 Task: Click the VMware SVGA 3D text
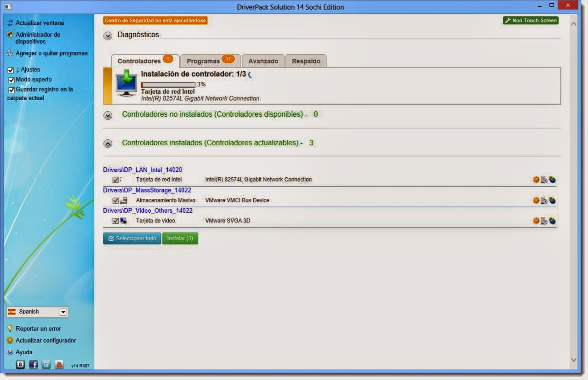tap(228, 221)
